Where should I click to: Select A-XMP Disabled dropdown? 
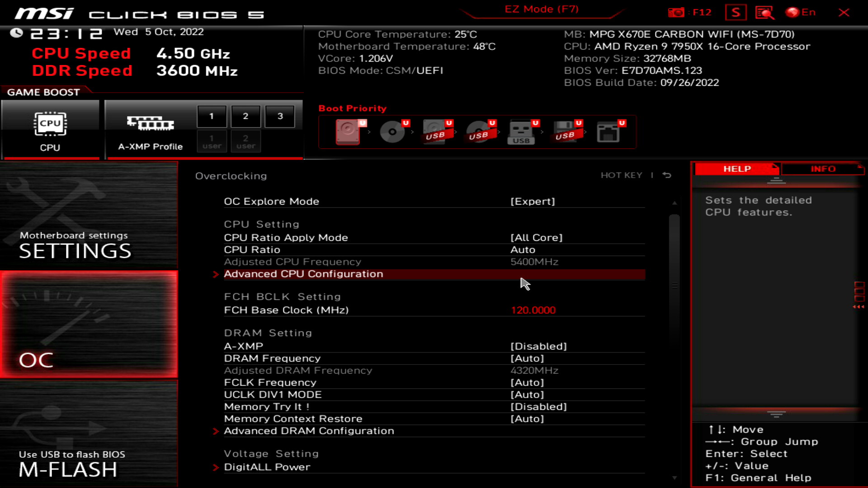[538, 346]
